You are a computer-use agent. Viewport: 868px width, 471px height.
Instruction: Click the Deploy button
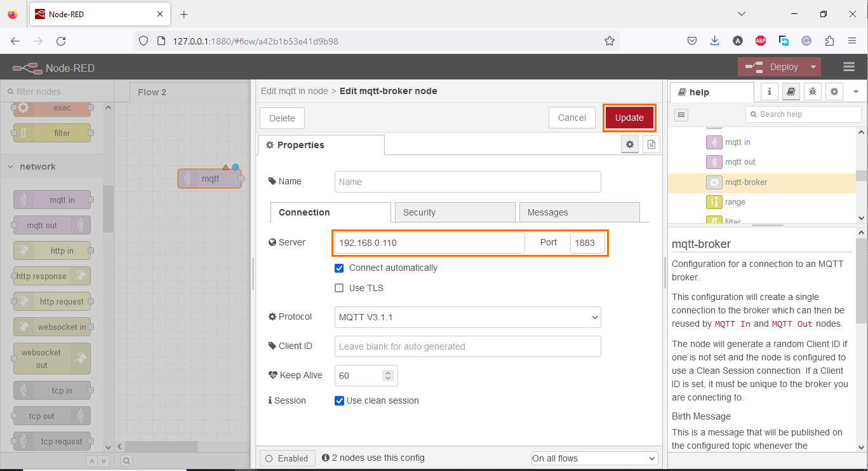(x=772, y=67)
